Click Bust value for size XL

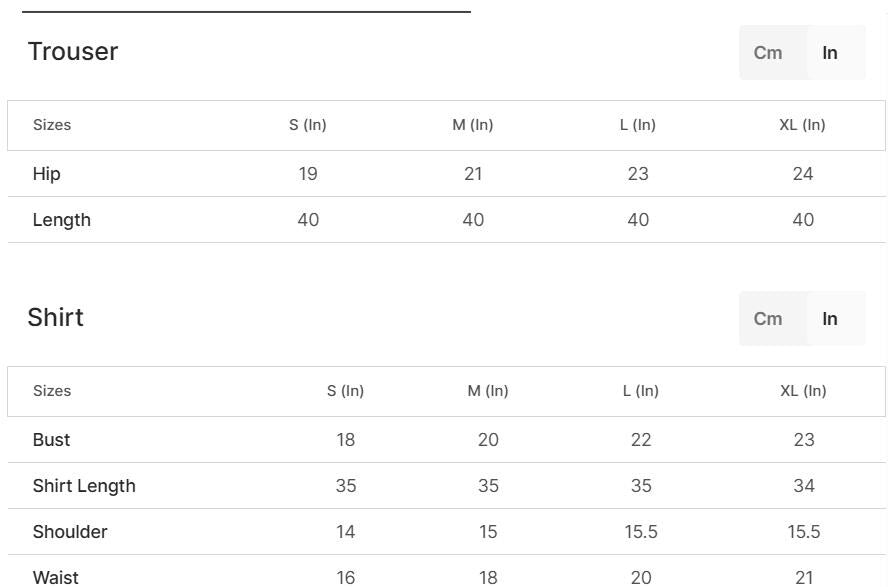(x=803, y=440)
